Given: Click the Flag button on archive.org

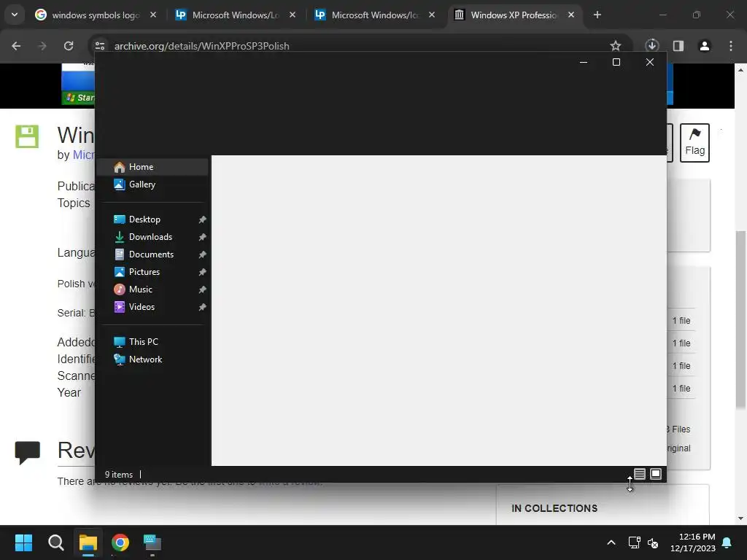Looking at the screenshot, I should pos(694,143).
